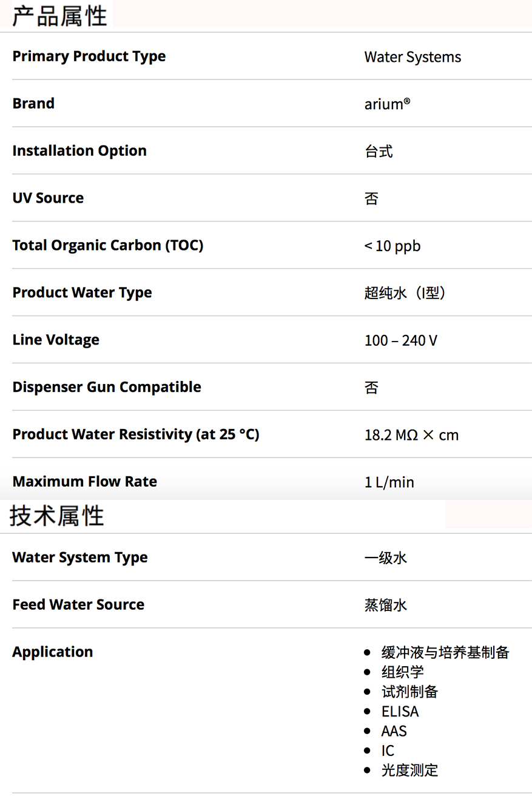Click the 18.2 MΩ × cm resistivity value
Viewport: 532px width, 796px height.
click(x=411, y=436)
